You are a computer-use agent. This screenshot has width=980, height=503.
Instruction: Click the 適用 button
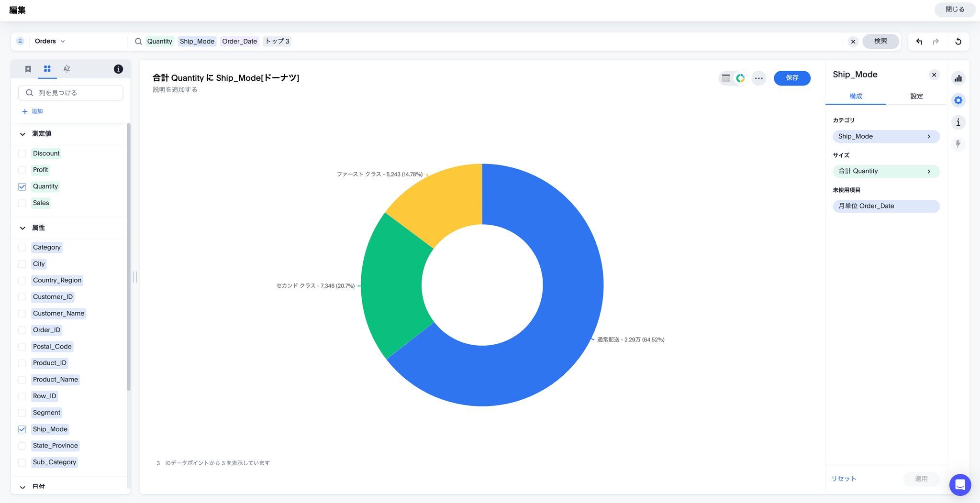921,479
